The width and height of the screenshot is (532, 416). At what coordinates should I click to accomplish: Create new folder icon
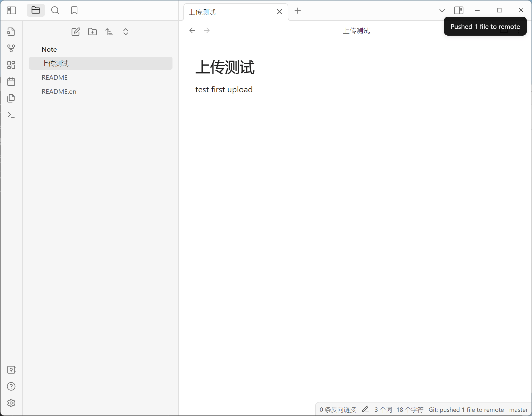[92, 32]
